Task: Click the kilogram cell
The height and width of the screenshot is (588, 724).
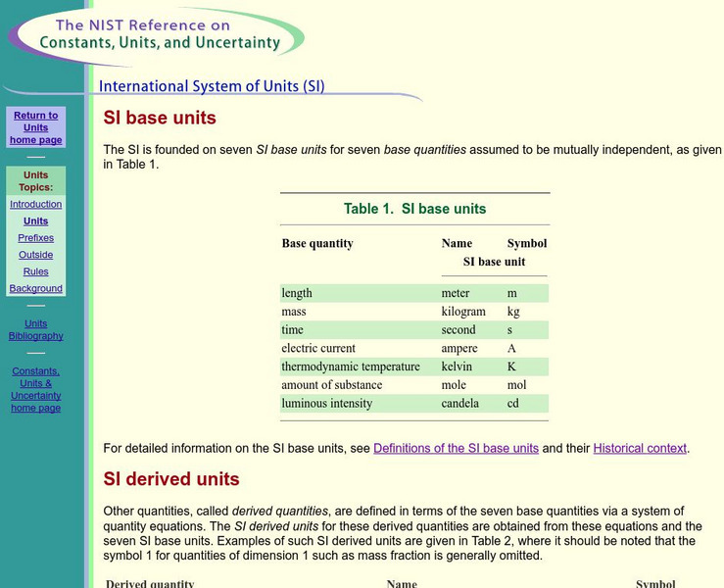Action: pyautogui.click(x=463, y=312)
